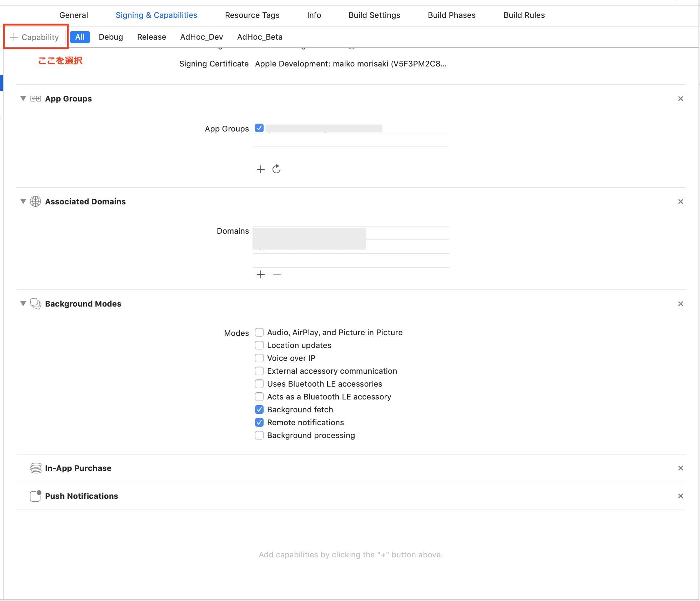Click the minus icon under Domains
Image resolution: width=700 pixels, height=601 pixels.
click(x=277, y=274)
